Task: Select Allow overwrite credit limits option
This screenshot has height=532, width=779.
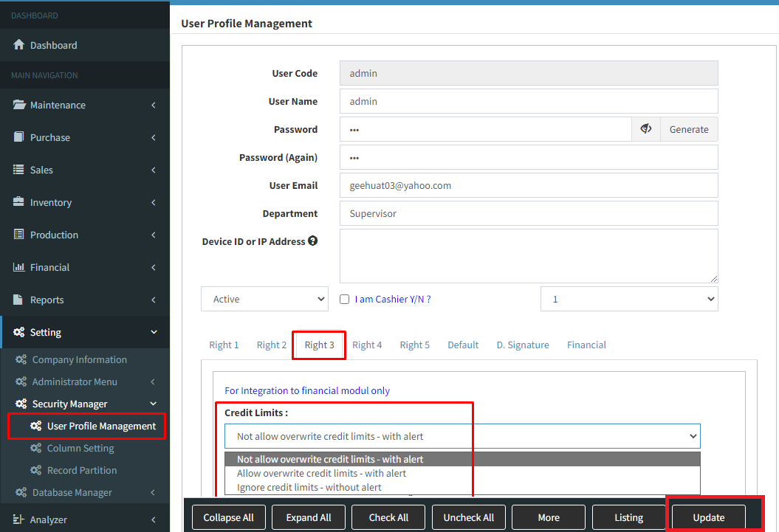Action: click(x=322, y=473)
